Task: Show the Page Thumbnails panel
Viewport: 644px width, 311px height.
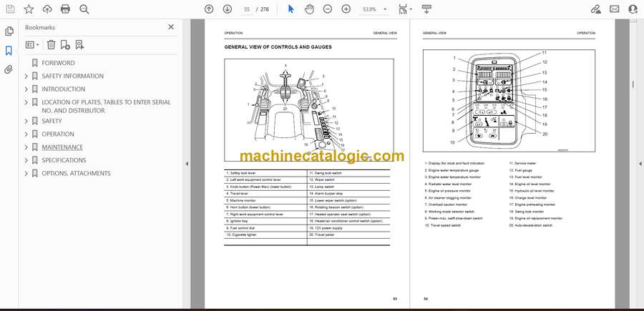Action: pos(9,31)
